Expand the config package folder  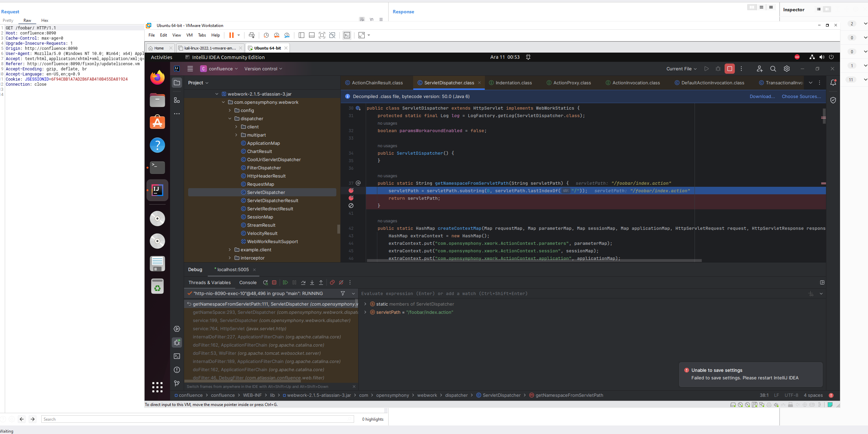click(x=230, y=110)
